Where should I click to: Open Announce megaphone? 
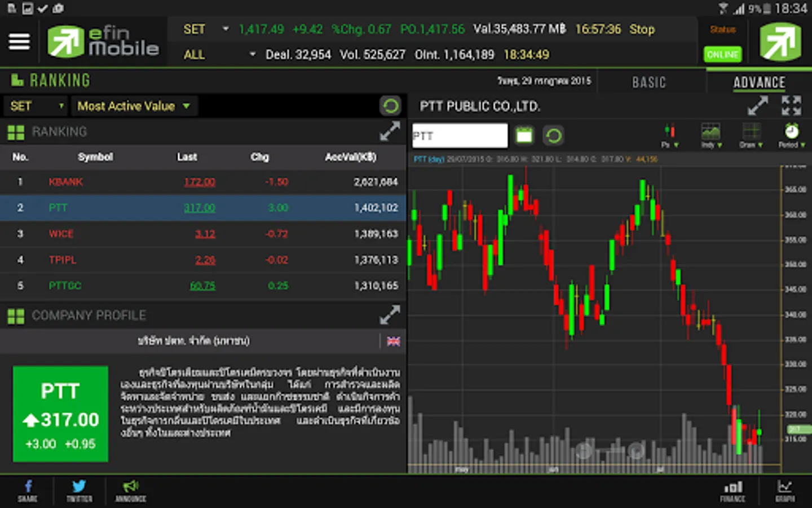pyautogui.click(x=131, y=491)
